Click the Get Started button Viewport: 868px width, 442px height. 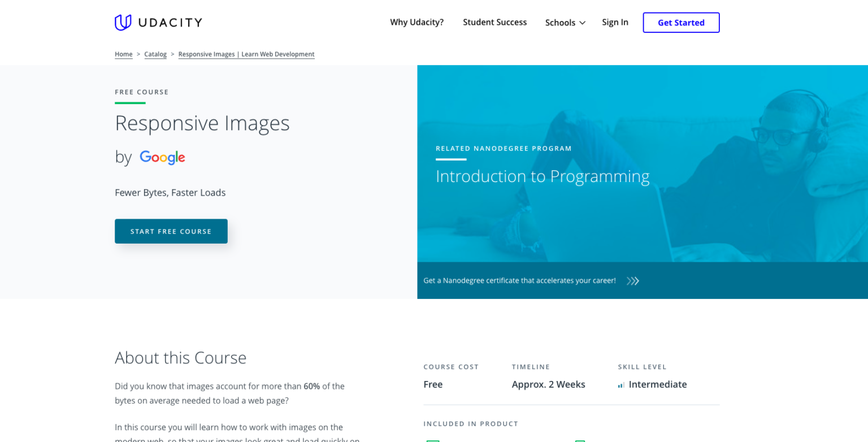click(x=681, y=23)
